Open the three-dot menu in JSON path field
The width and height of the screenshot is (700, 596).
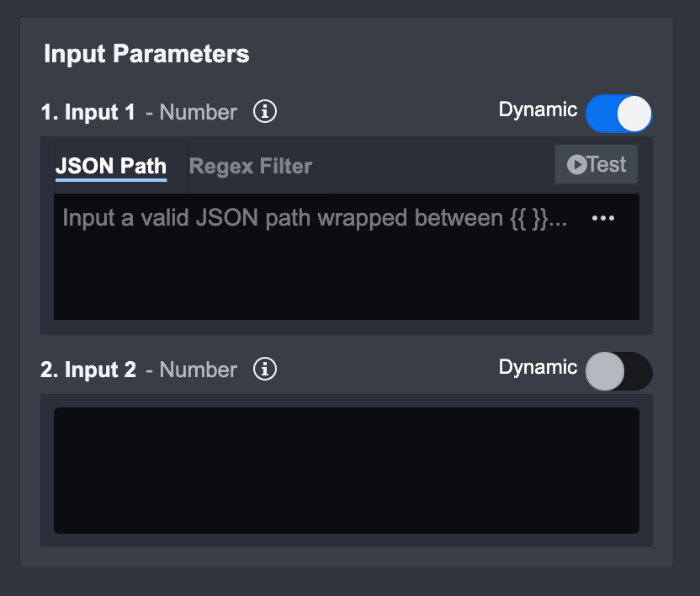(x=603, y=218)
